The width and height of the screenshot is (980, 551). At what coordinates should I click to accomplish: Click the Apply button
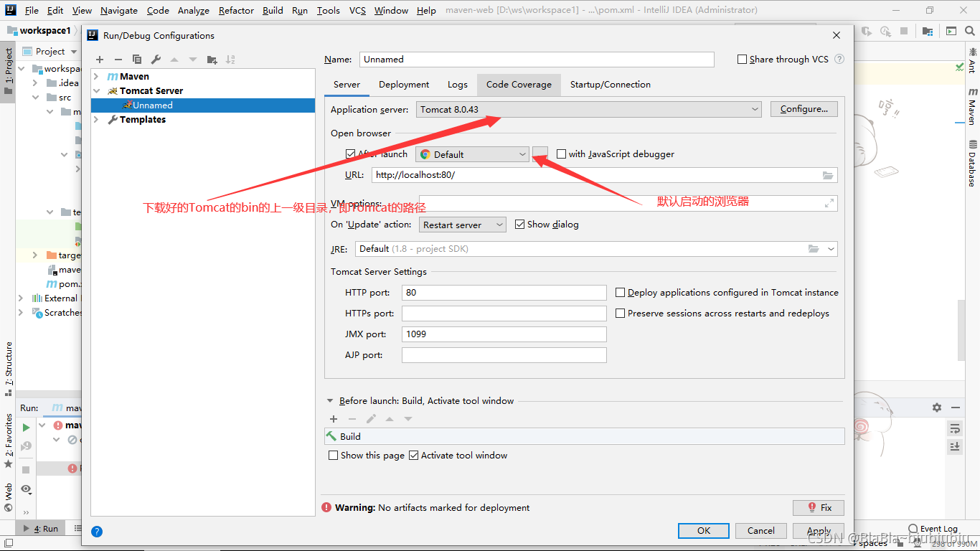click(x=819, y=531)
